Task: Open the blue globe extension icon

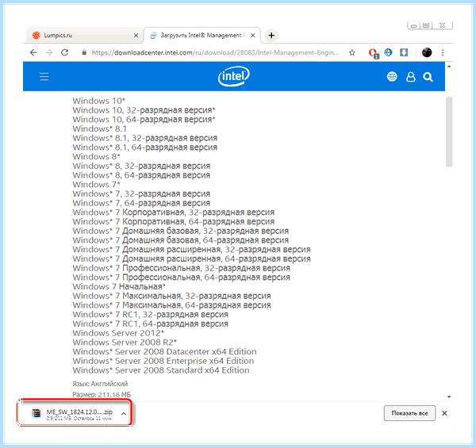Action: pos(388,52)
